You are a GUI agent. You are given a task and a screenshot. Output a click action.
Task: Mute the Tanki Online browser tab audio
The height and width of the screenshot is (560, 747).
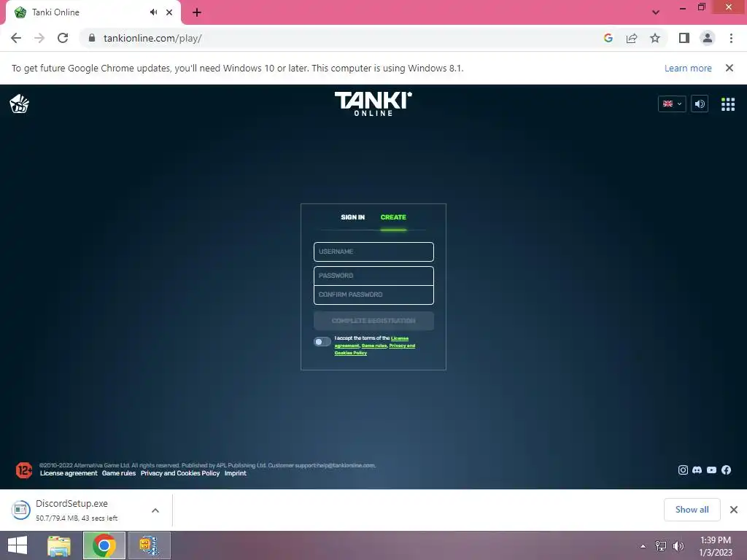point(153,12)
